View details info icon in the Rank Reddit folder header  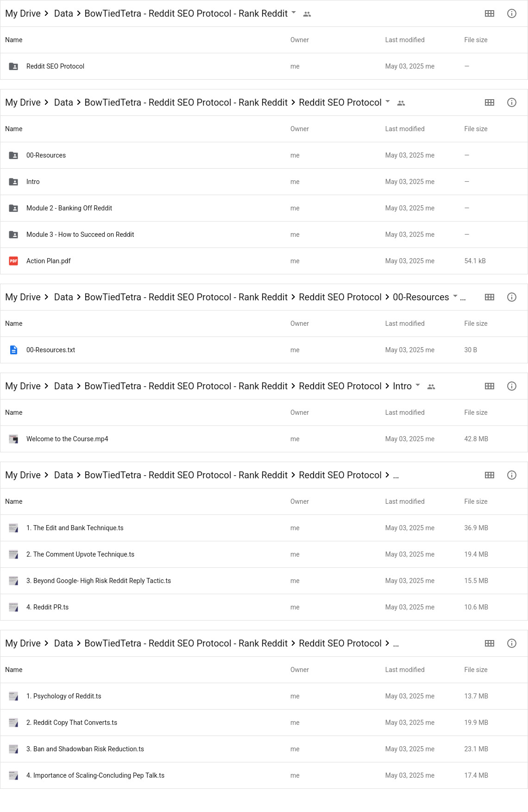click(x=512, y=13)
